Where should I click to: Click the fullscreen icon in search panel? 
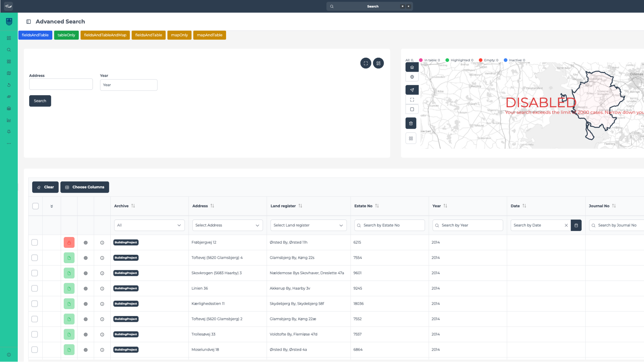(x=366, y=63)
